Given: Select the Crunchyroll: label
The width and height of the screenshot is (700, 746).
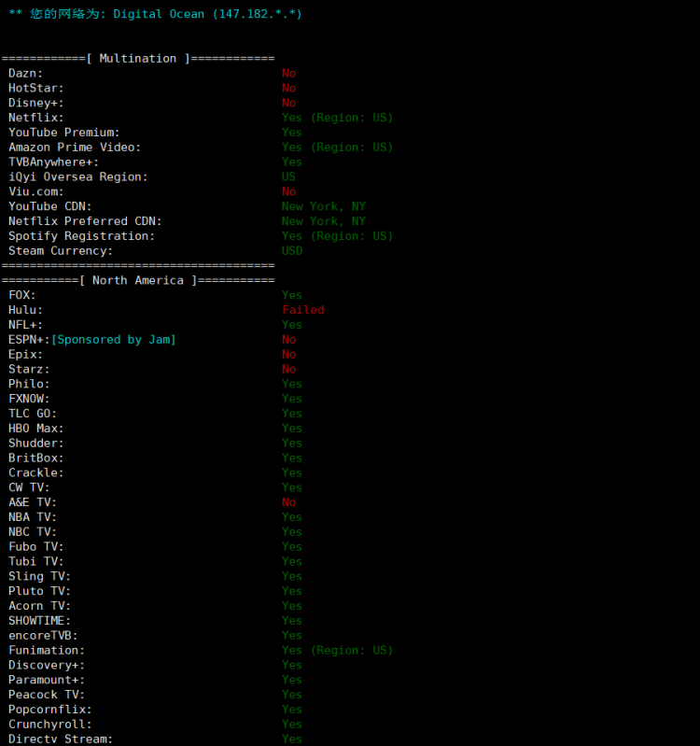Looking at the screenshot, I should (50, 725).
